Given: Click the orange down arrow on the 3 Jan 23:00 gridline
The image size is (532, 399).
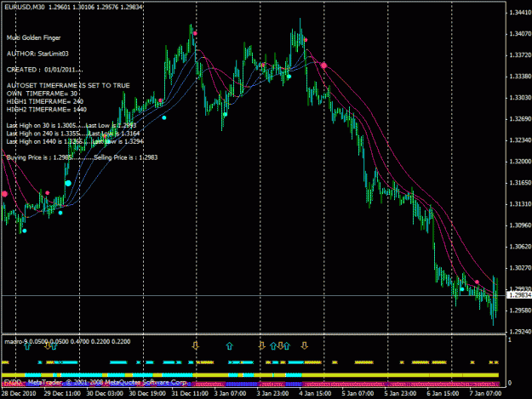Looking at the screenshot, I should 261,345.
